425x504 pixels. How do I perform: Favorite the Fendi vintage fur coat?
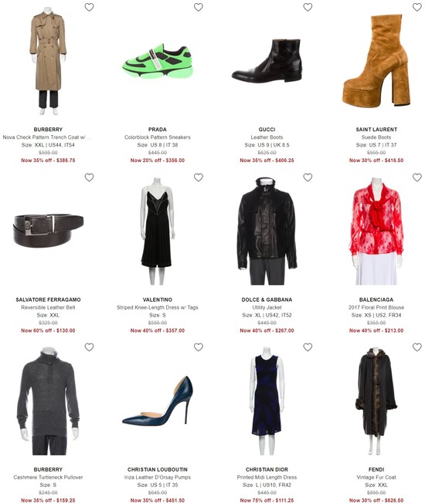[417, 347]
